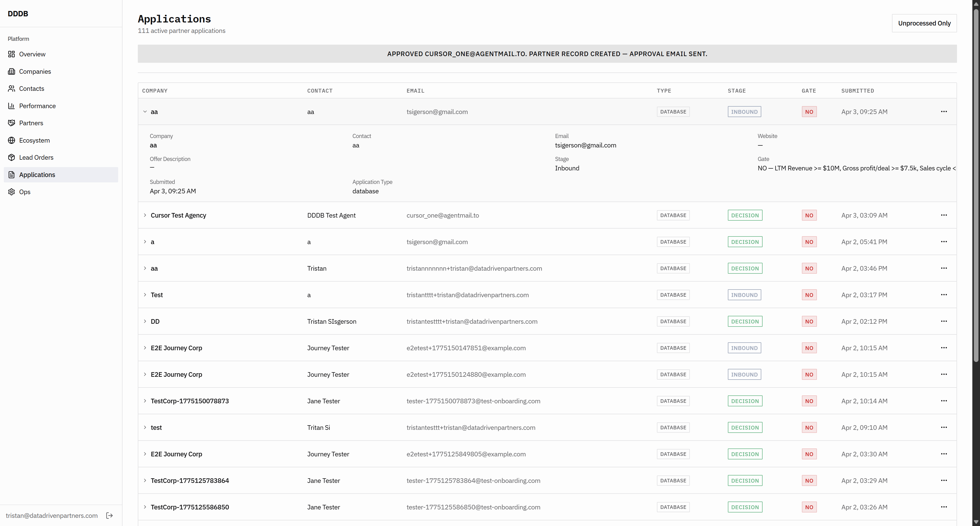Image resolution: width=980 pixels, height=526 pixels.
Task: Open actions menu for Cursor Test Agency
Action: [944, 215]
